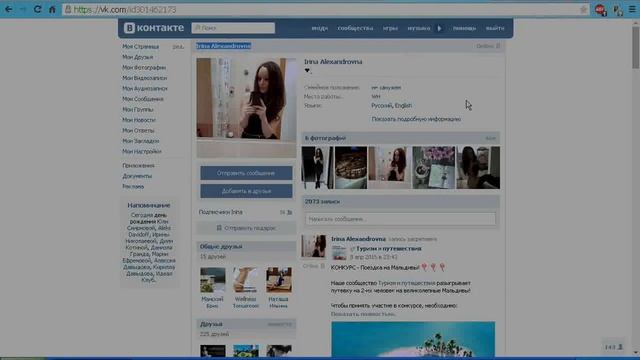Screen dimensions: 640x360
Task: Open Мои Ответы in sidebar
Action: click(x=138, y=130)
